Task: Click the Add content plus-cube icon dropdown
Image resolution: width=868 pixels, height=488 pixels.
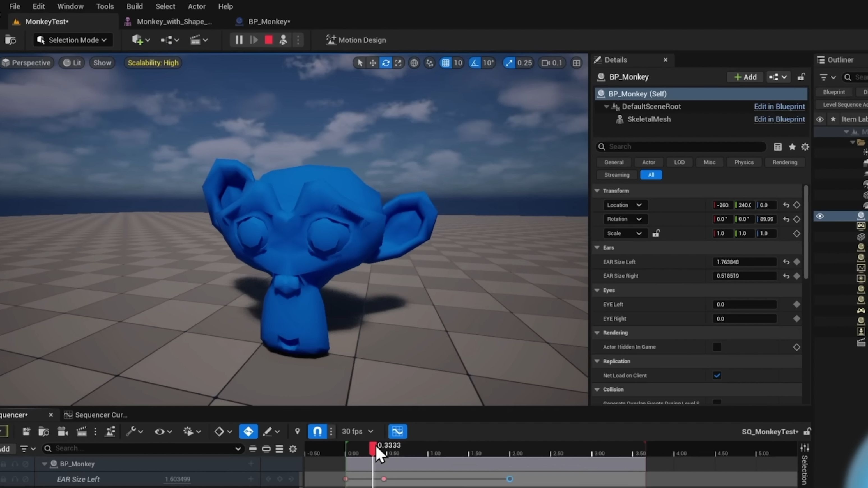Action: [x=141, y=40]
